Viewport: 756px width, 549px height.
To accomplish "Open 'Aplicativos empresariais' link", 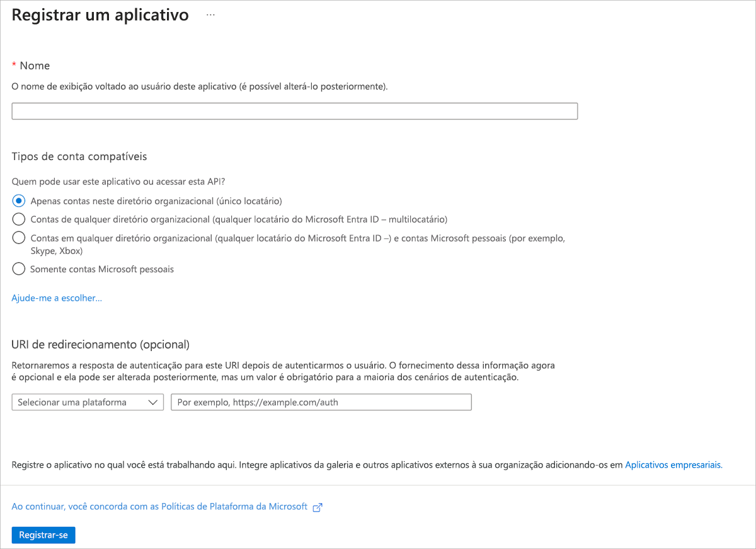I will tap(673, 465).
